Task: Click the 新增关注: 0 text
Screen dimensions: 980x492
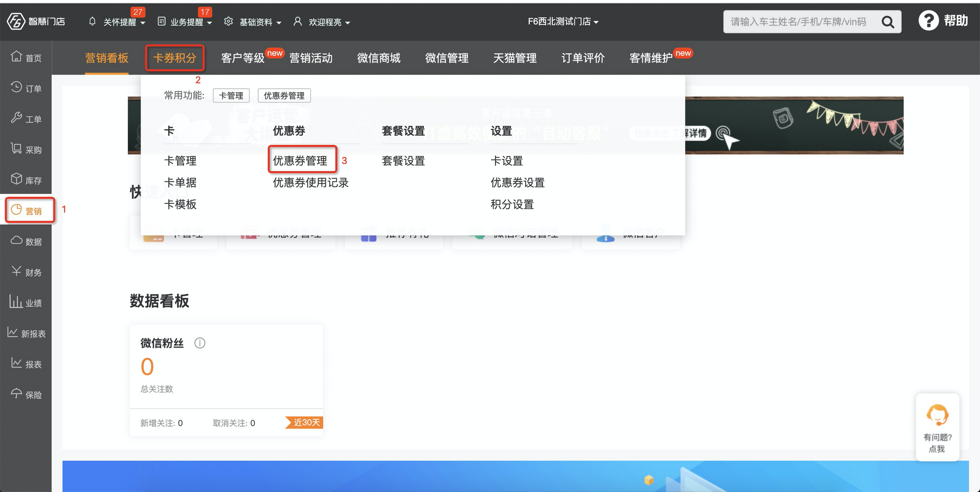Action: (x=162, y=423)
